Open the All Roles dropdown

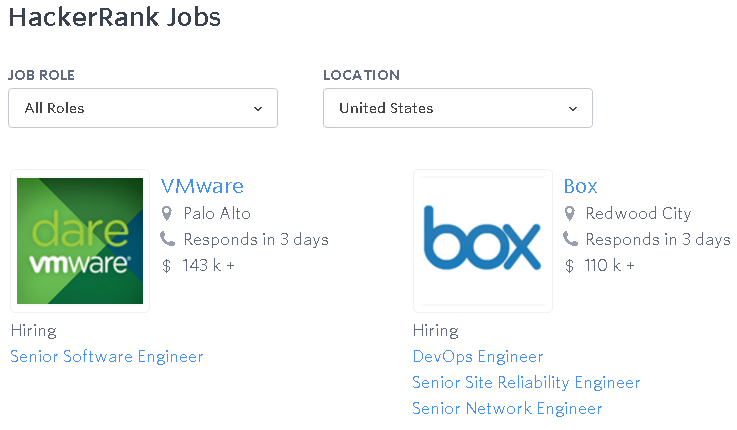pos(143,108)
